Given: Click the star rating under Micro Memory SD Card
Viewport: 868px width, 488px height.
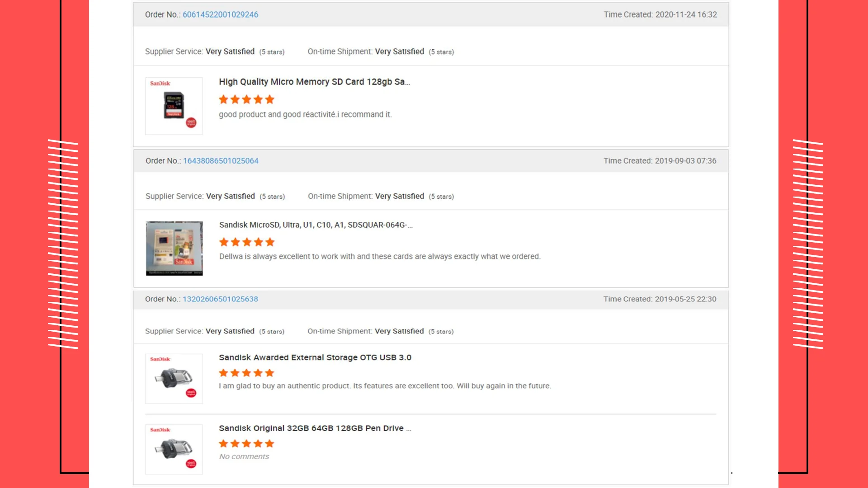Looking at the screenshot, I should click(x=246, y=99).
